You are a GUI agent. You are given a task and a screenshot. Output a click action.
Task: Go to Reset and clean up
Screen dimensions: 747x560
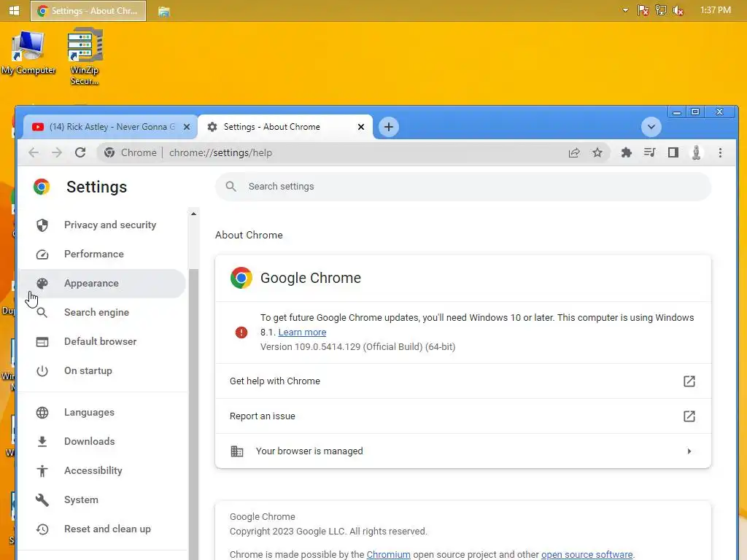coord(102,529)
